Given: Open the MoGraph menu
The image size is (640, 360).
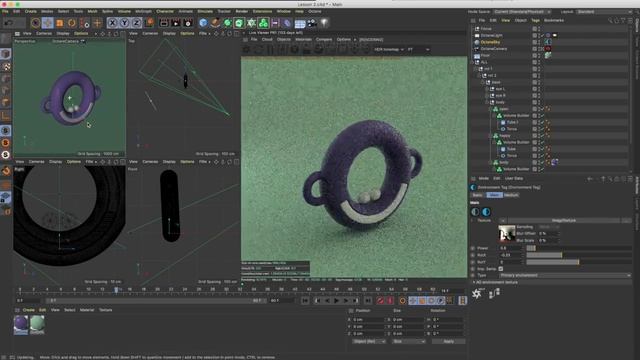Looking at the screenshot, I should (143, 11).
